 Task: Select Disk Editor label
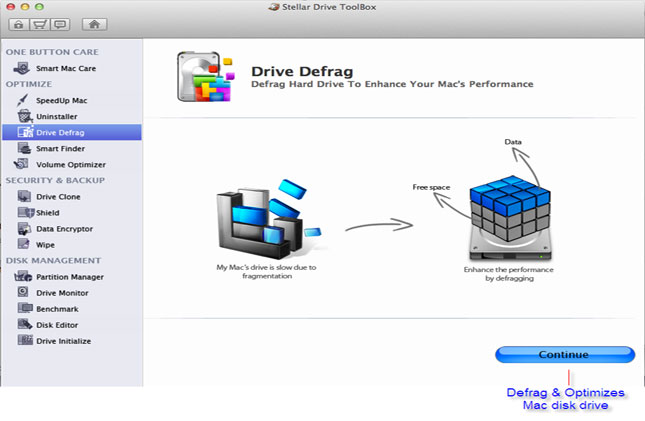[57, 325]
